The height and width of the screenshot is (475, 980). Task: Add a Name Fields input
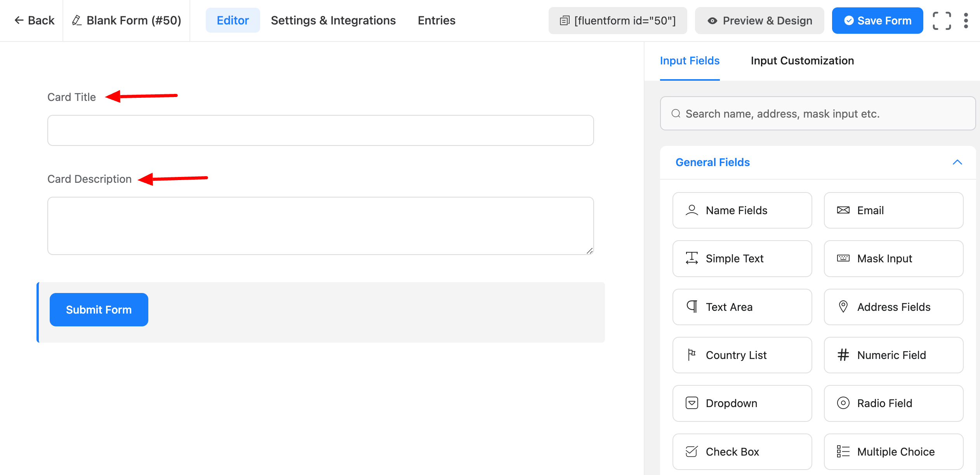[742, 210]
